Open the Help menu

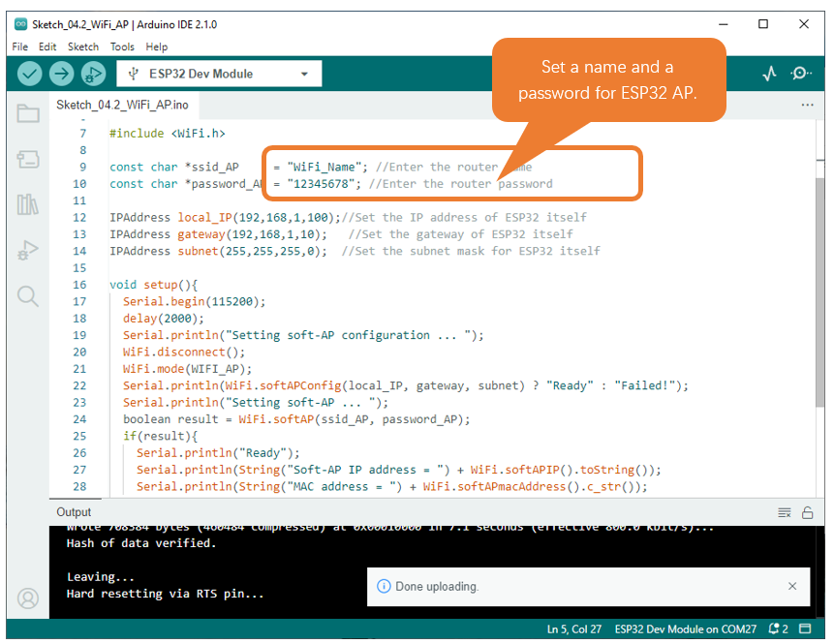pyautogui.click(x=157, y=46)
